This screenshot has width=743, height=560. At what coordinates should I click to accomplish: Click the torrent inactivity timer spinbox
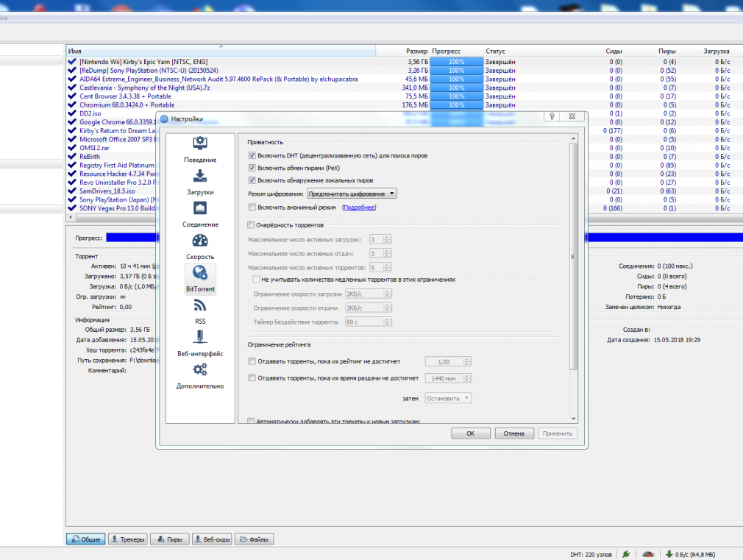[x=368, y=322]
